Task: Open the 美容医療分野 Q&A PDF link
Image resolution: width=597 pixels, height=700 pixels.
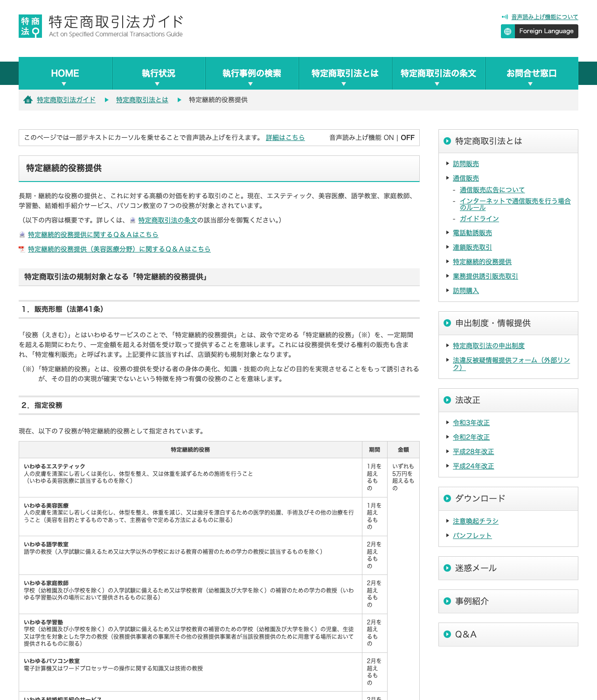Action: (x=119, y=249)
